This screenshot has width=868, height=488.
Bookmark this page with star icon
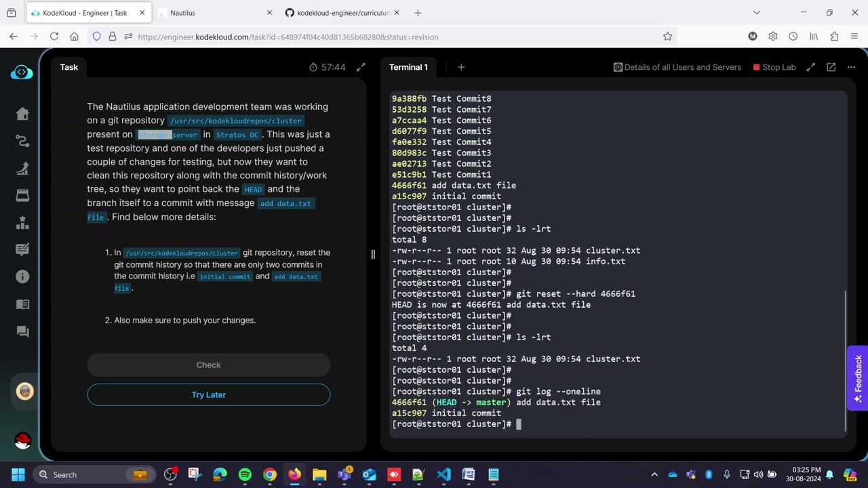click(667, 37)
